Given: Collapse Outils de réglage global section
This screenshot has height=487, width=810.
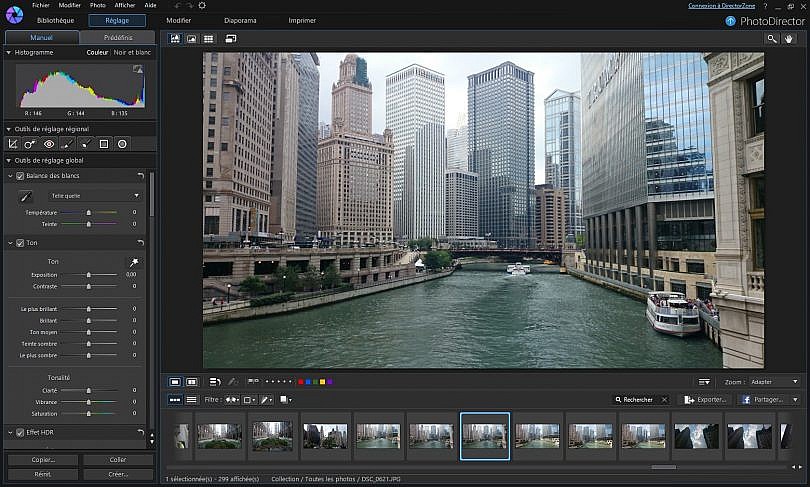Looking at the screenshot, I should coord(9,161).
